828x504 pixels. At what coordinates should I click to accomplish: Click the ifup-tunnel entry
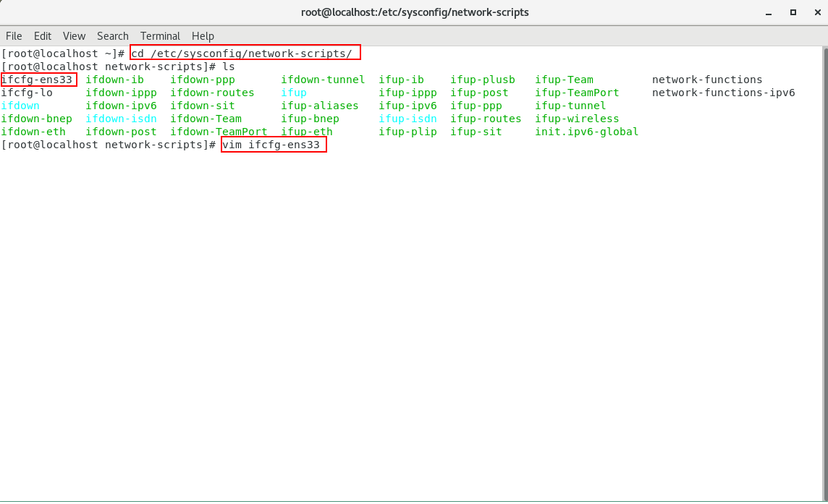click(x=570, y=106)
